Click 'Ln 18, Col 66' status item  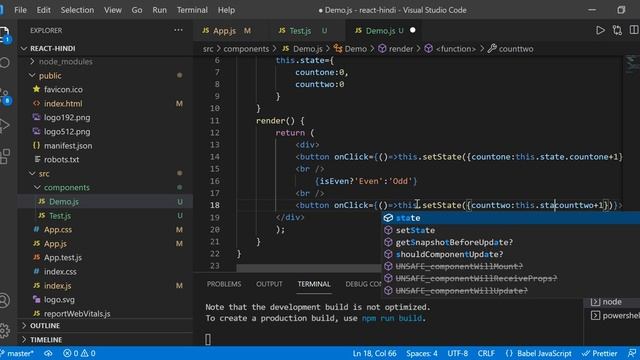click(x=374, y=353)
